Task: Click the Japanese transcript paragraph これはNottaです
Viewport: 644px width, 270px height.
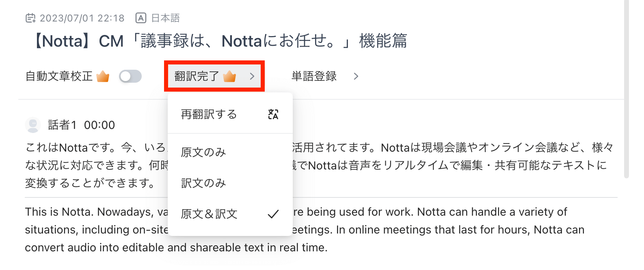Action: pyautogui.click(x=320, y=165)
